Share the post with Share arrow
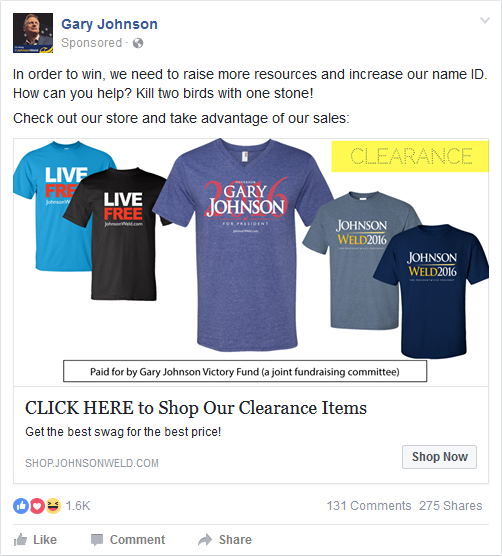 [225, 540]
